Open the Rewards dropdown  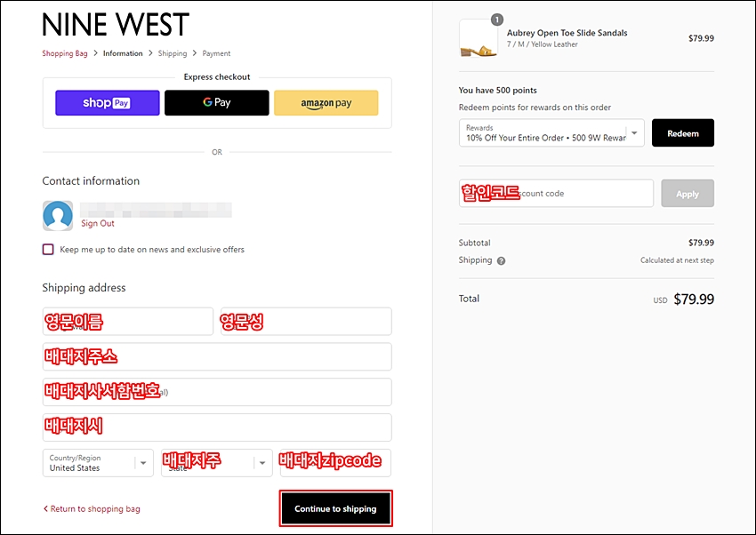click(x=551, y=133)
